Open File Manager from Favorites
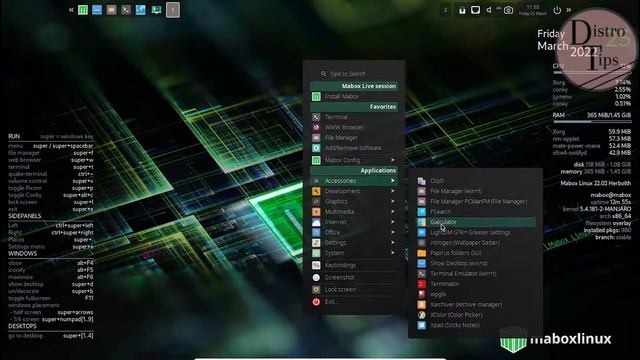This screenshot has width=640, height=360. pyautogui.click(x=354, y=138)
